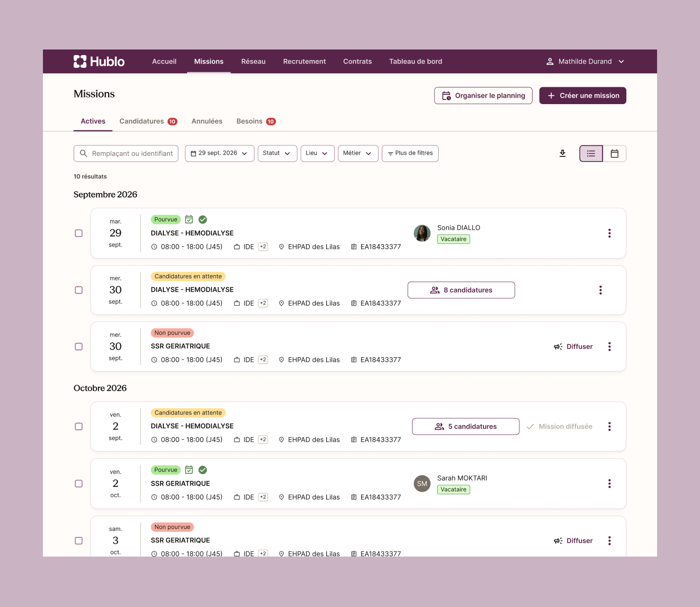Open Réseau in the navigation
The height and width of the screenshot is (607, 700).
point(253,62)
